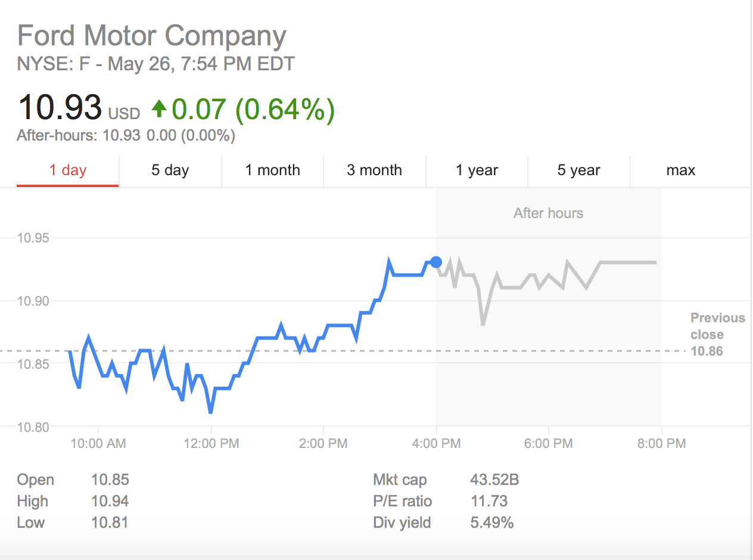Click the 8:00 PM axis label
Screen dimensions: 753x560
click(661, 444)
